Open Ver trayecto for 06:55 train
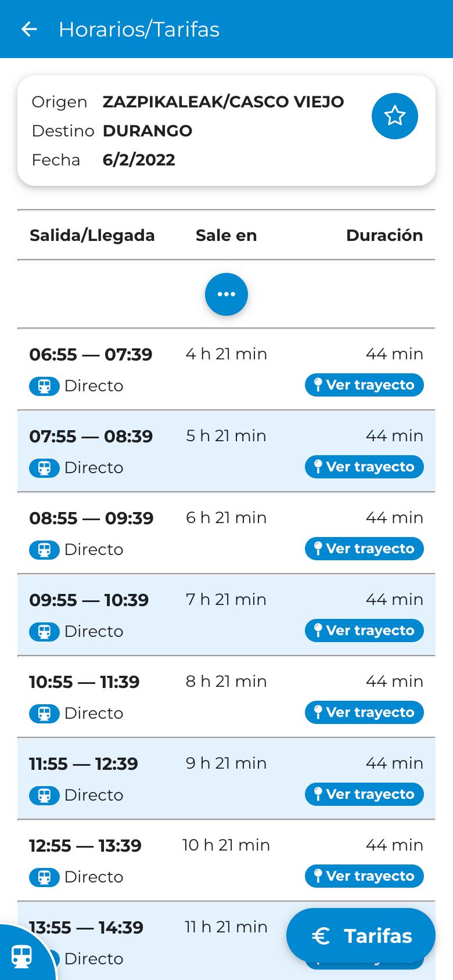Image resolution: width=453 pixels, height=980 pixels. coord(364,385)
